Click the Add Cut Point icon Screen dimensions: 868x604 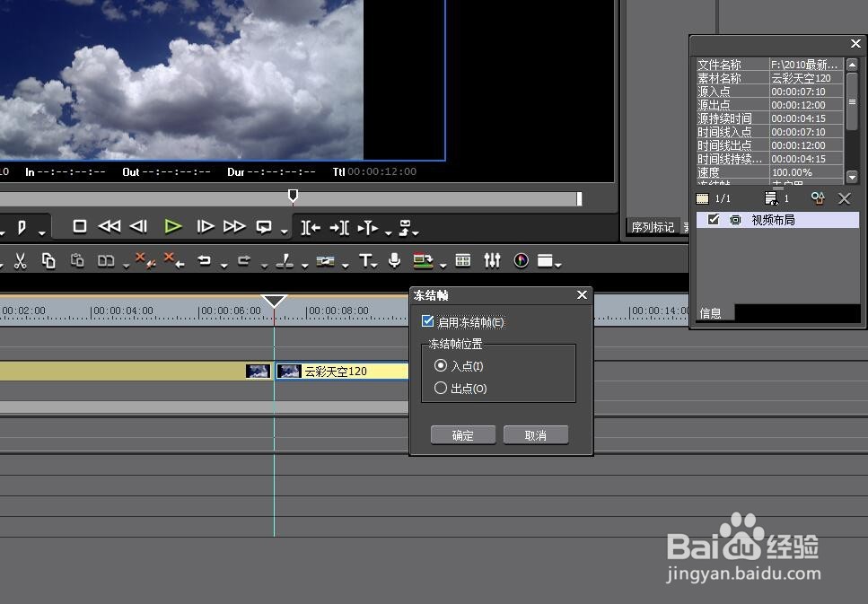tap(285, 261)
